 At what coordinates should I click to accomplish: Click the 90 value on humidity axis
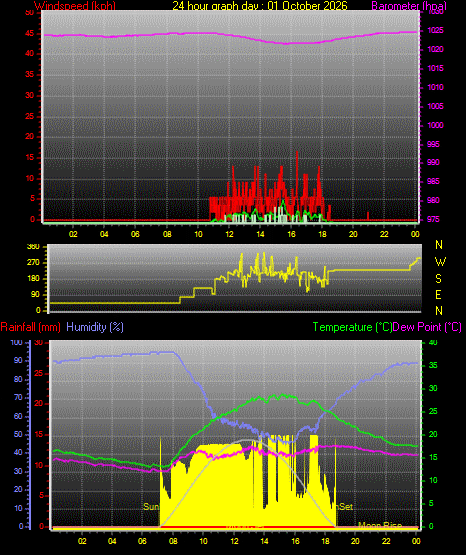point(18,360)
